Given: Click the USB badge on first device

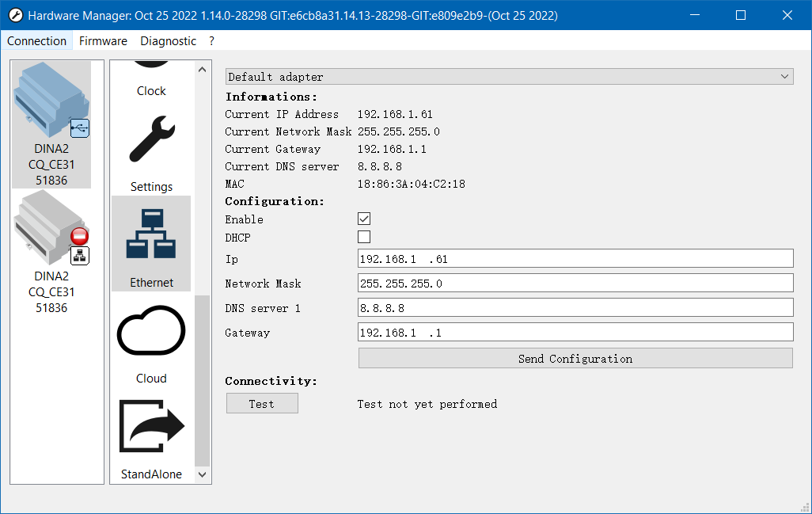Looking at the screenshot, I should pyautogui.click(x=80, y=128).
